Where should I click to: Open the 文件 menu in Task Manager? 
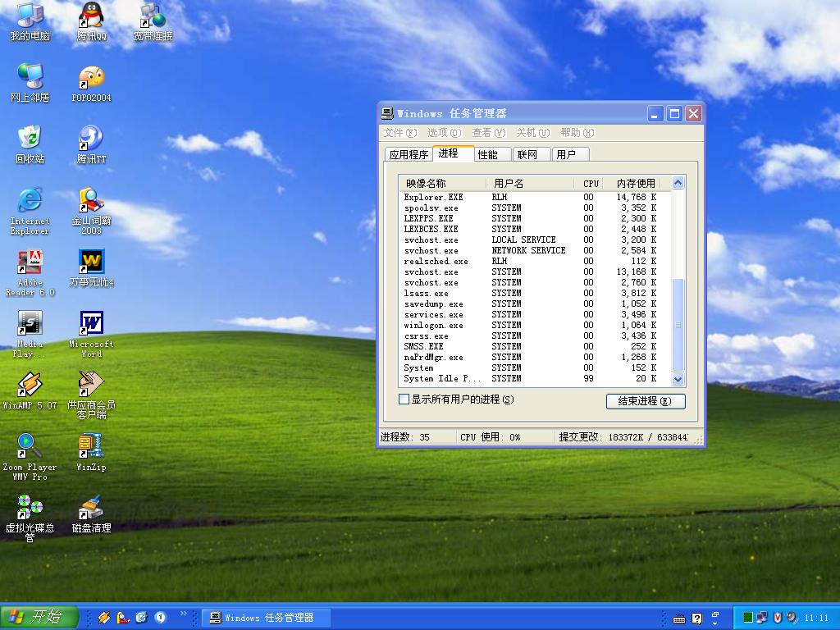(x=399, y=133)
